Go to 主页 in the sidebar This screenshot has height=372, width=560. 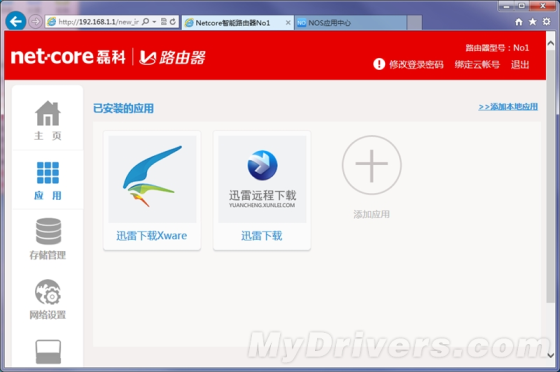click(48, 120)
